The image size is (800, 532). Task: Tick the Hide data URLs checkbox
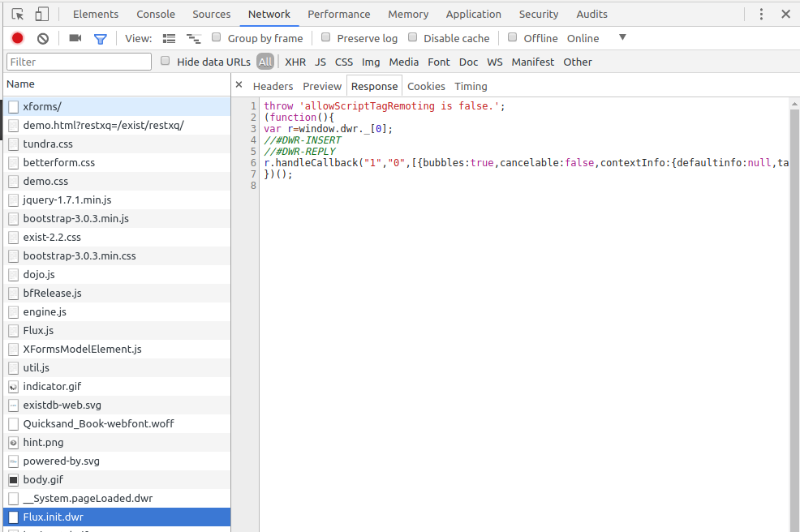coord(165,61)
